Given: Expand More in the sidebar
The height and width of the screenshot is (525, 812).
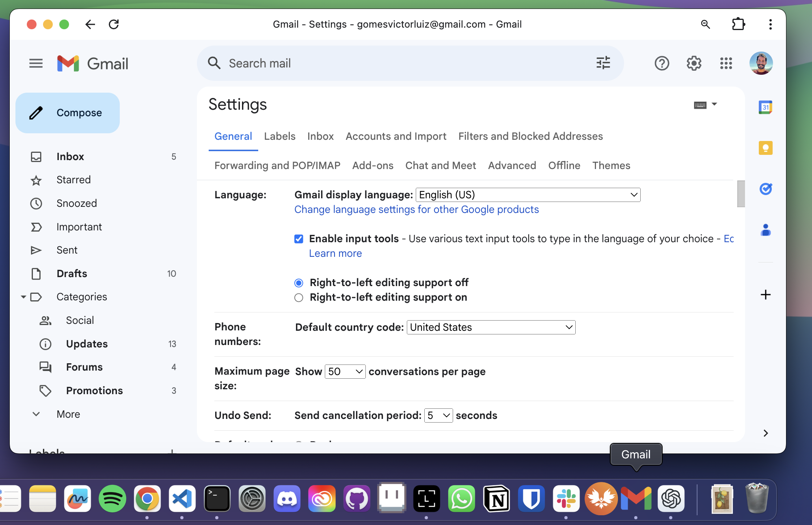Looking at the screenshot, I should (68, 414).
